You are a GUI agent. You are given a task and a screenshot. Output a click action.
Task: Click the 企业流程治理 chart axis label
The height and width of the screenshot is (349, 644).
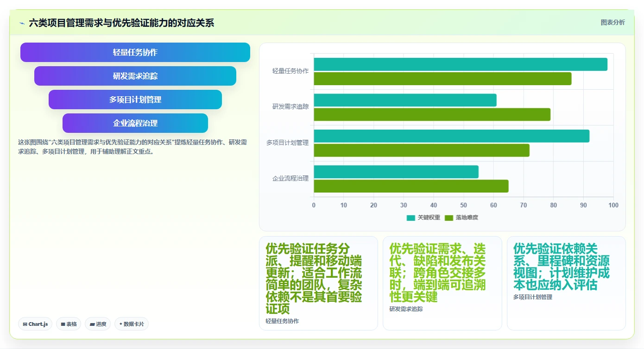(x=290, y=179)
